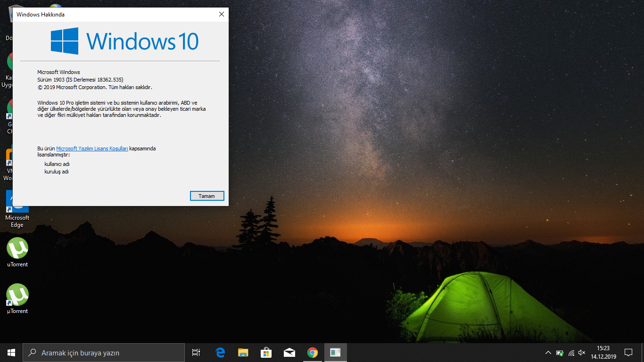Open the Windows Start menu
644x362 pixels.
pos(11,353)
